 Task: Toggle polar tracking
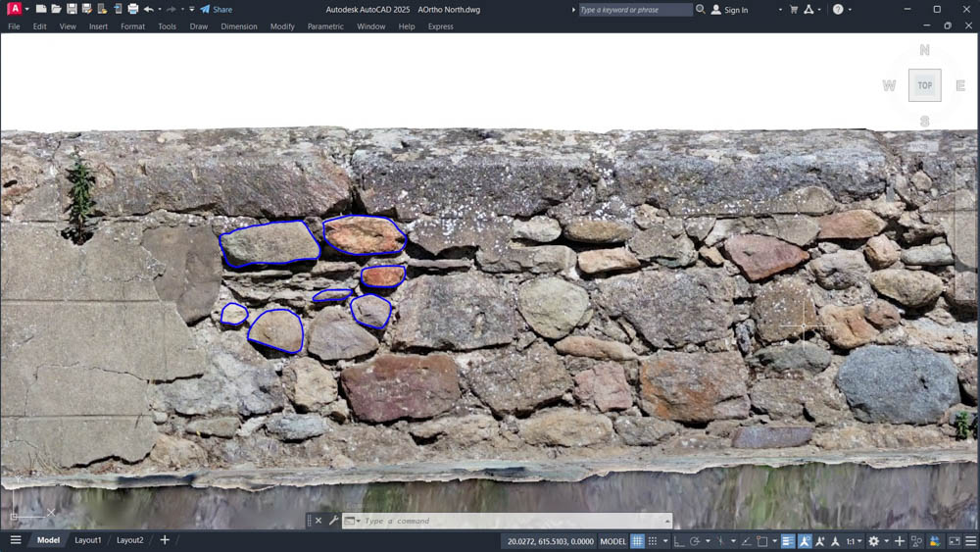click(695, 541)
